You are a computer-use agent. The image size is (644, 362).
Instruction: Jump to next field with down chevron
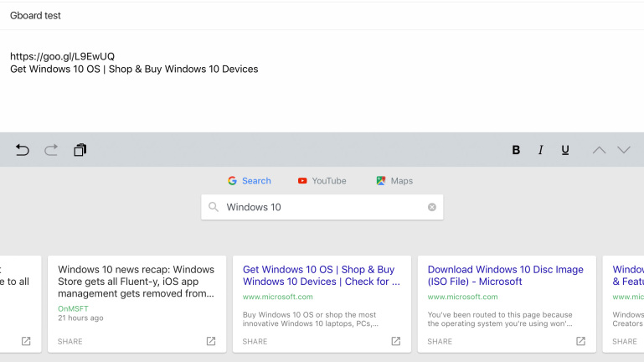pos(624,150)
